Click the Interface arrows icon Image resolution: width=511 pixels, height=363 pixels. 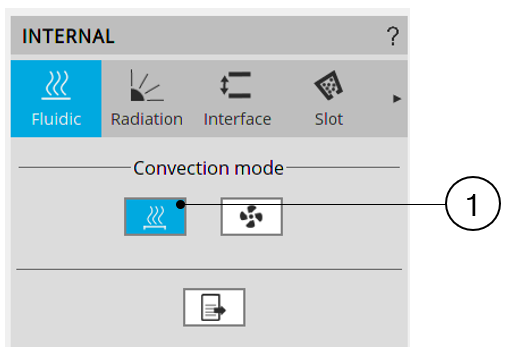tap(236, 85)
